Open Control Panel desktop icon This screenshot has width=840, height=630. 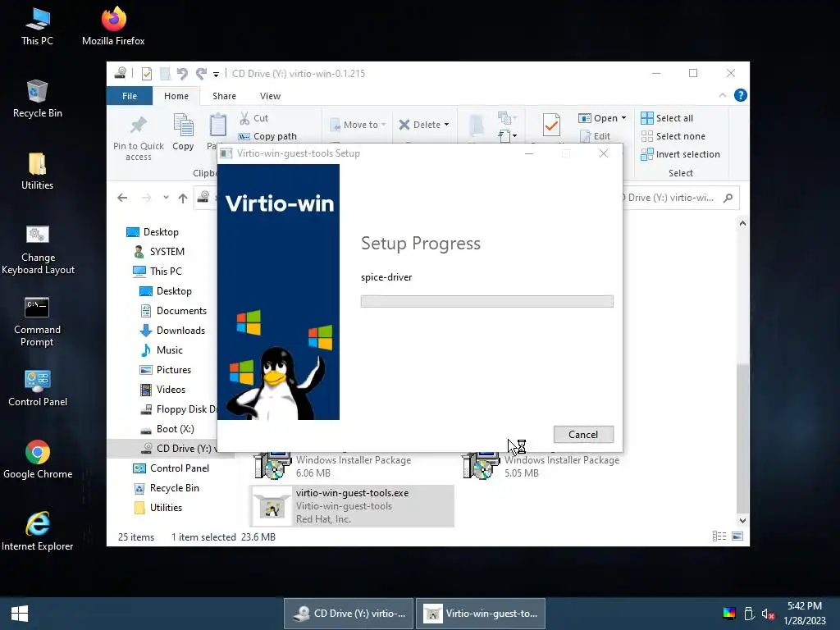coord(38,388)
